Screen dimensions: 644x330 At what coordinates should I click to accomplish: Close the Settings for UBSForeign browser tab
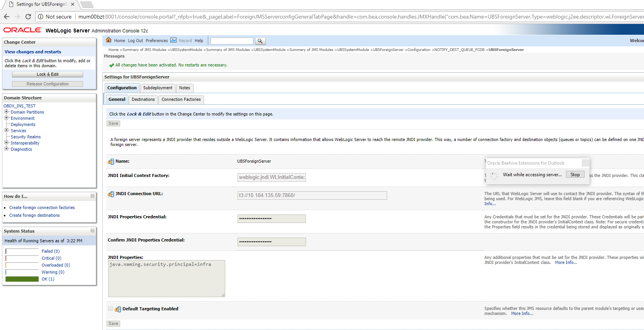[x=73, y=4]
